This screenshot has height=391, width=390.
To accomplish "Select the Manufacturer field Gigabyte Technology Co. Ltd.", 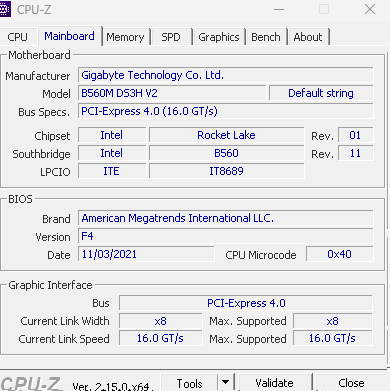I will (x=226, y=75).
